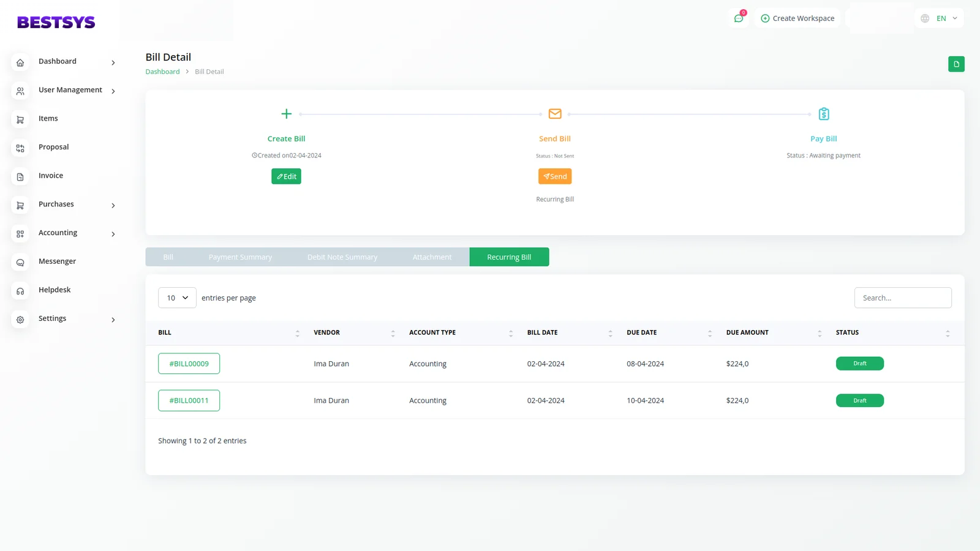Click the green document icon at top right
This screenshot has height=551, width=980.
tap(956, 64)
